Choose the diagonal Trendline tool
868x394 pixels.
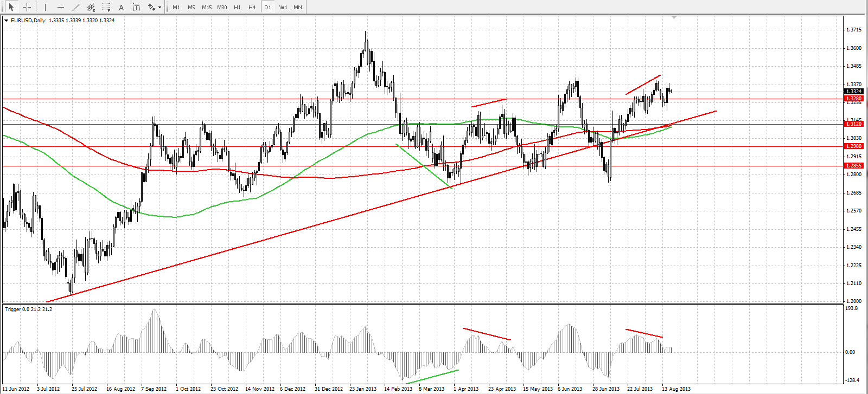point(75,7)
